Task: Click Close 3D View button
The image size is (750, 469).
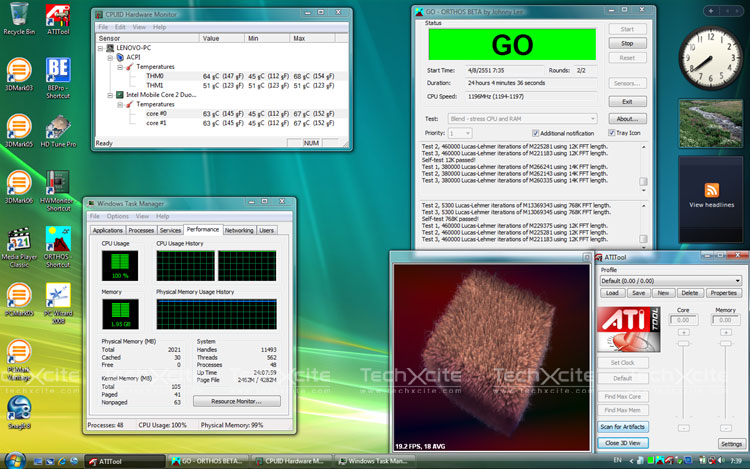Action: [x=623, y=443]
